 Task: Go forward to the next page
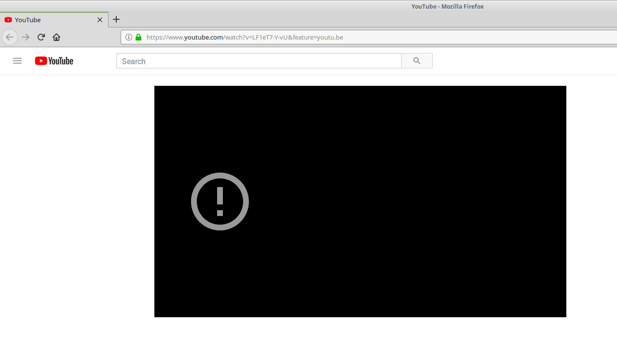(26, 37)
